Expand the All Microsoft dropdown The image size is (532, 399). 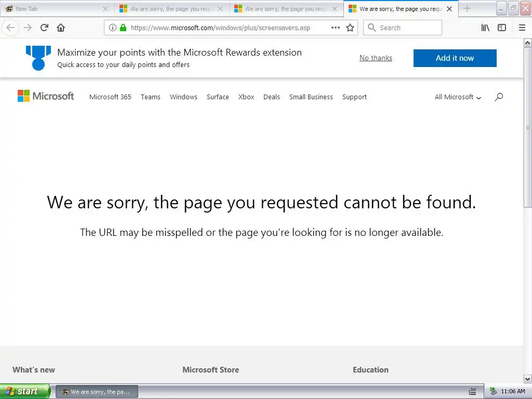(x=458, y=97)
